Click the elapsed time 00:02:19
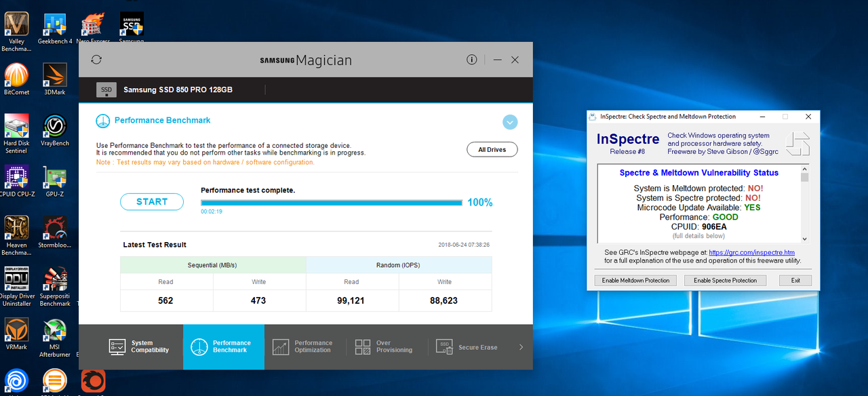 212,212
